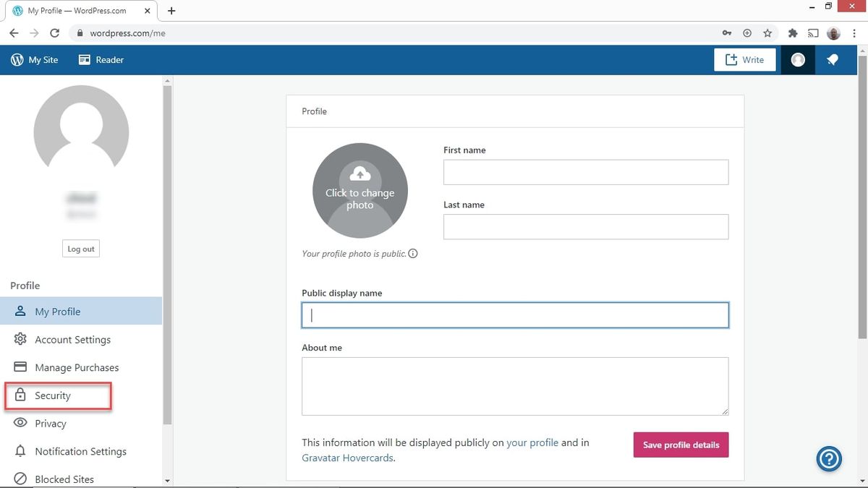Click the camera upload circle to change photo
Viewport: 868px width, 488px height.
click(359, 189)
